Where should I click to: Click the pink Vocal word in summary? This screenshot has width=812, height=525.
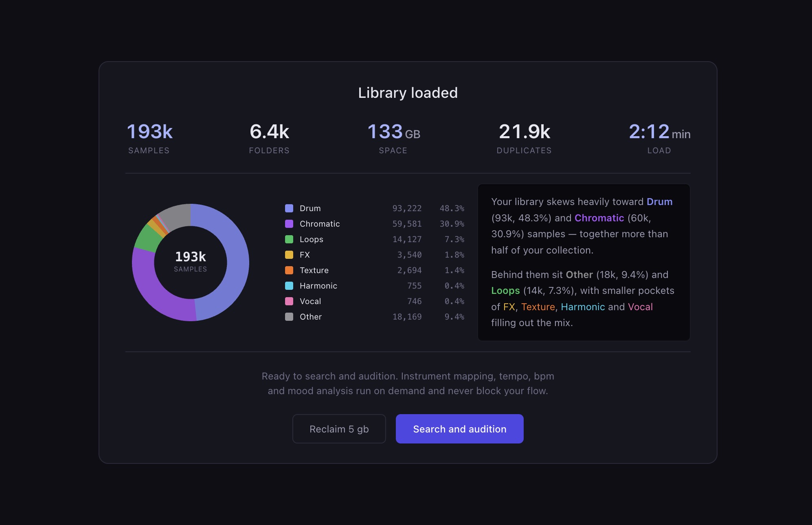click(x=640, y=307)
